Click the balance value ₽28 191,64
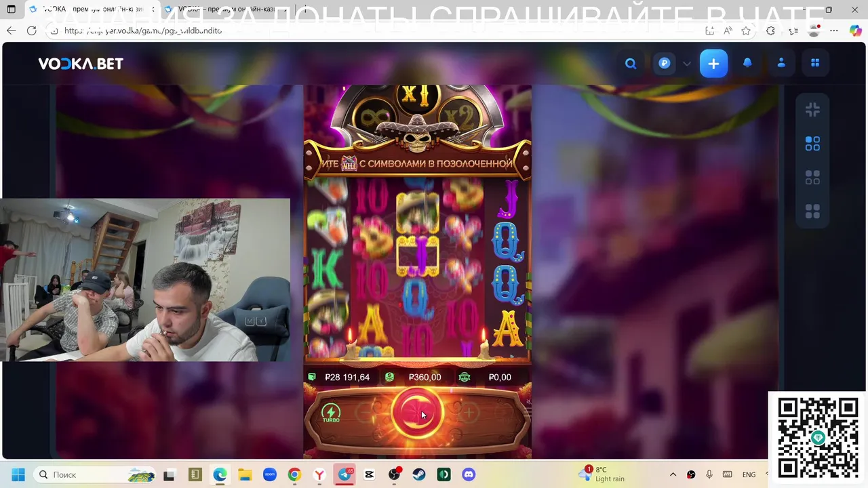This screenshot has height=488, width=868. pos(347,377)
